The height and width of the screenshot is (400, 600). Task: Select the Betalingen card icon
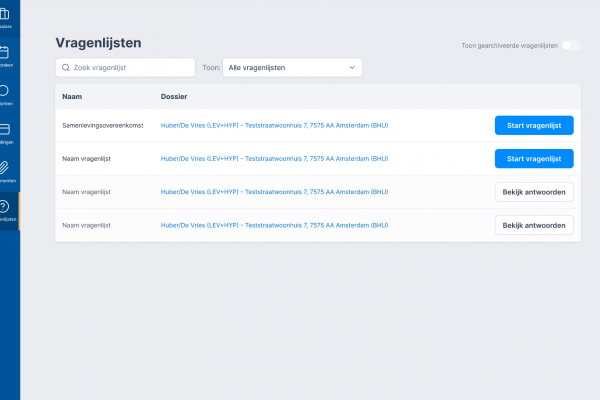click(x=5, y=131)
